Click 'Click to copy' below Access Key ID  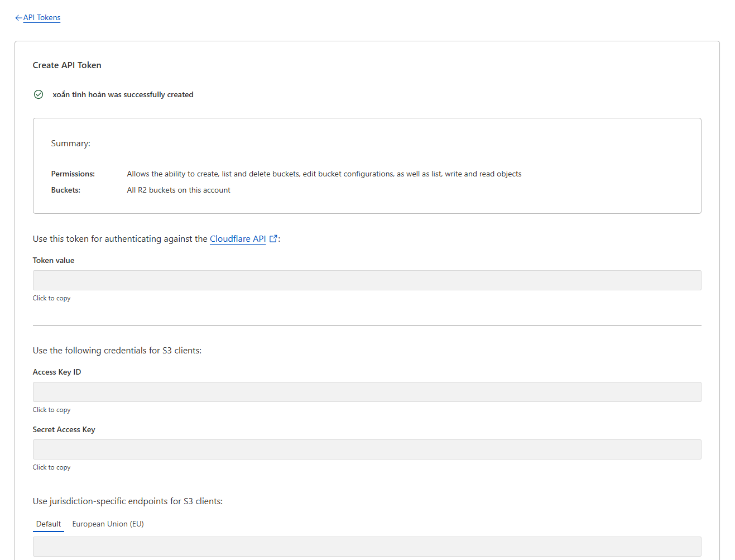(x=51, y=410)
